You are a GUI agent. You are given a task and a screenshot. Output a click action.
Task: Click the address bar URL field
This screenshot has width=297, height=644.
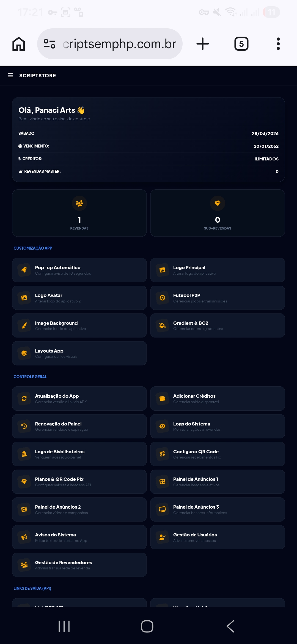click(119, 44)
